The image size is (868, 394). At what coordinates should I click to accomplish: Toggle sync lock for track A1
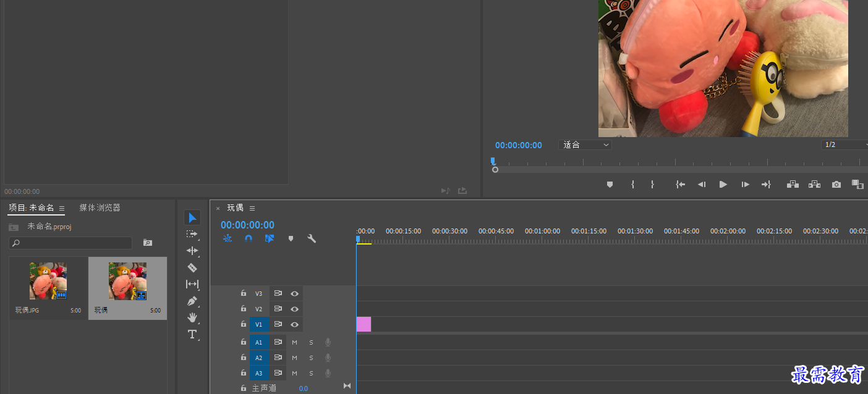point(278,342)
